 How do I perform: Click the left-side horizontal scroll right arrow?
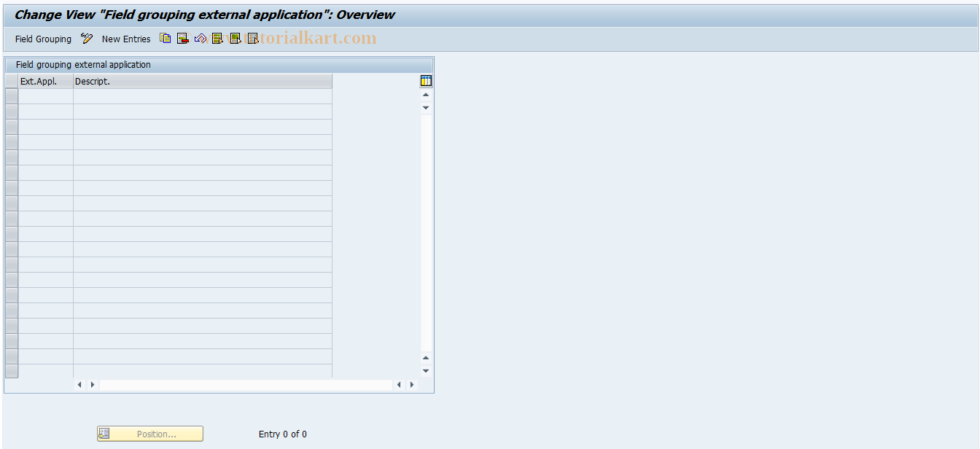[x=92, y=384]
